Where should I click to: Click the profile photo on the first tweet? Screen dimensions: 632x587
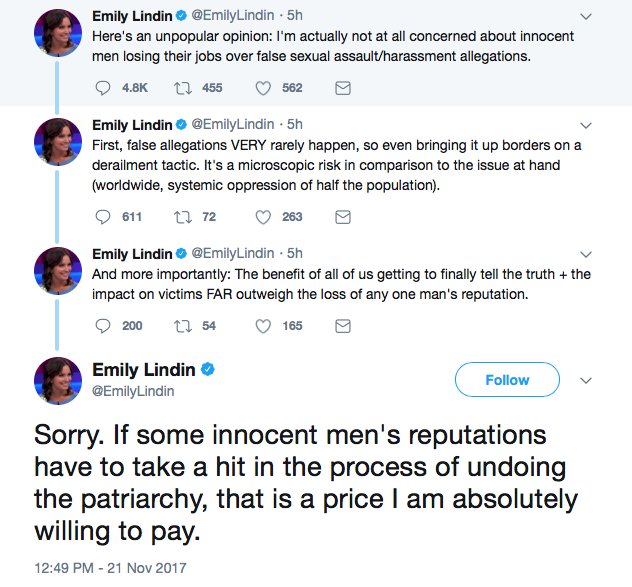coord(58,34)
